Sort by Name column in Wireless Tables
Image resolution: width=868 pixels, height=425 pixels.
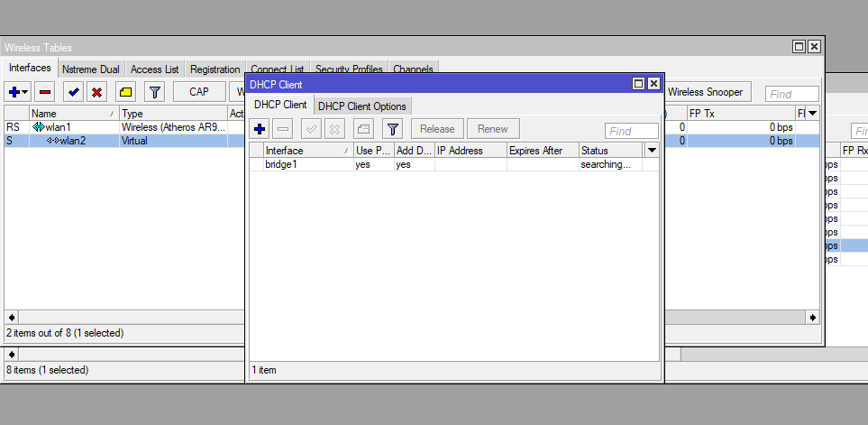tap(74, 114)
